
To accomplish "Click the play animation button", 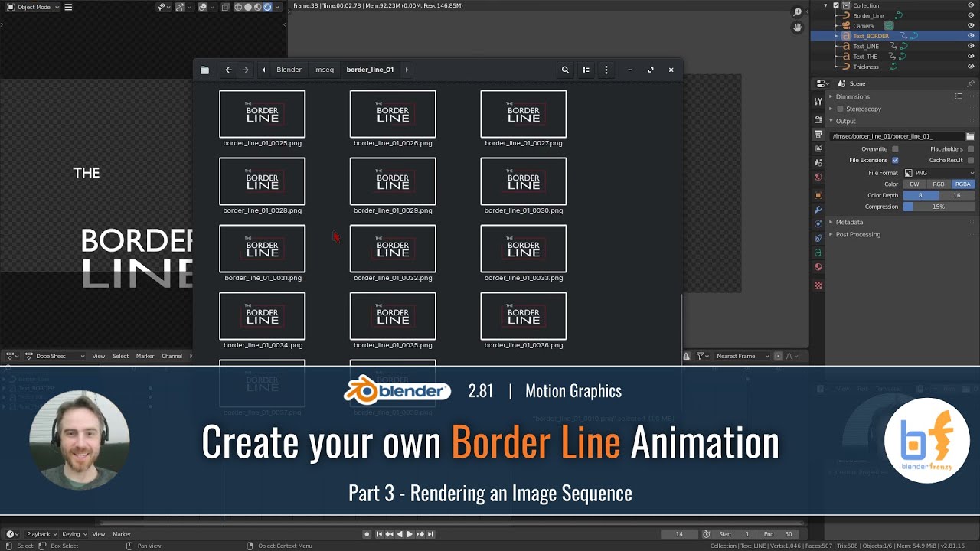I will (x=410, y=534).
